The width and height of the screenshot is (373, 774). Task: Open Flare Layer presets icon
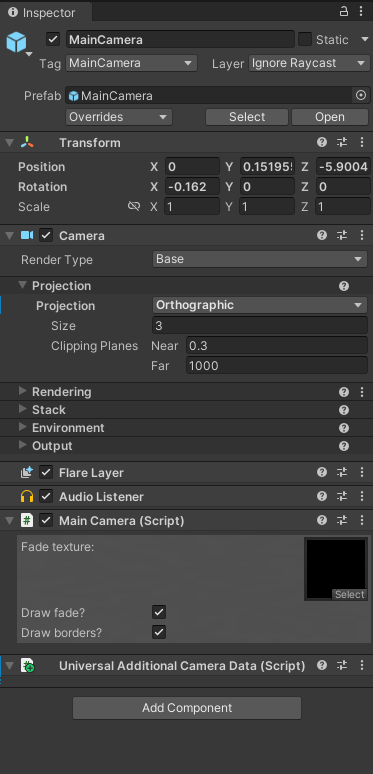[342, 472]
